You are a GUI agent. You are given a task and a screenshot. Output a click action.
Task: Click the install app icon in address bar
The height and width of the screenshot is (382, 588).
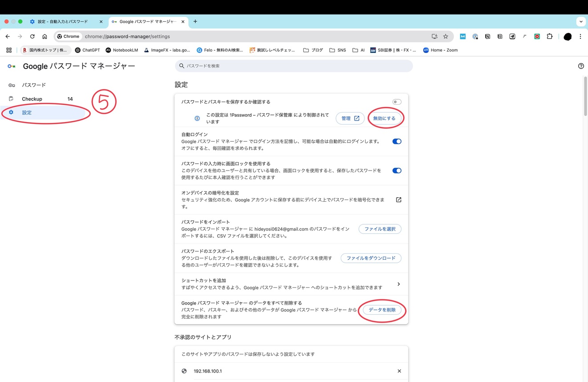pos(434,37)
